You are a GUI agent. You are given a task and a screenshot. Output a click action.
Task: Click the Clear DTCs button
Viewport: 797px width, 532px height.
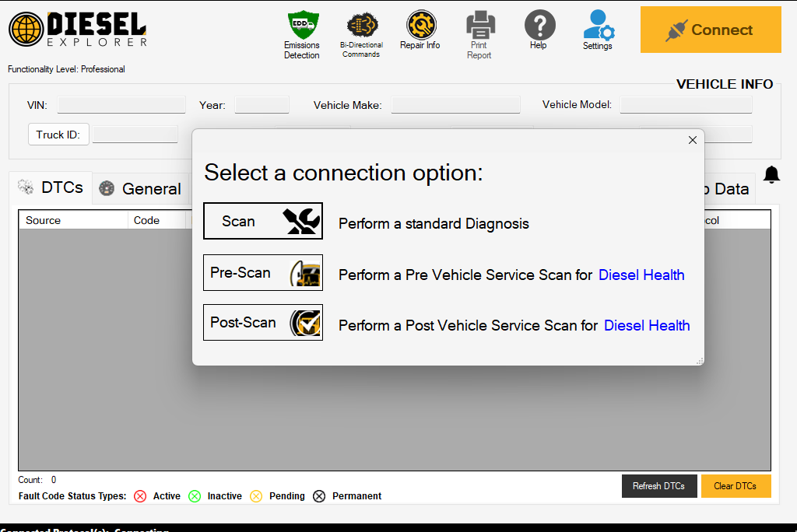click(736, 486)
